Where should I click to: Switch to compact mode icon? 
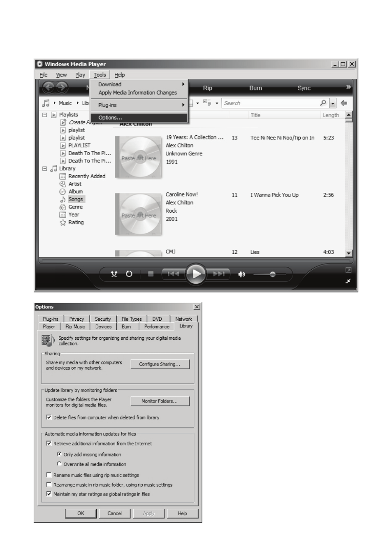348,281
